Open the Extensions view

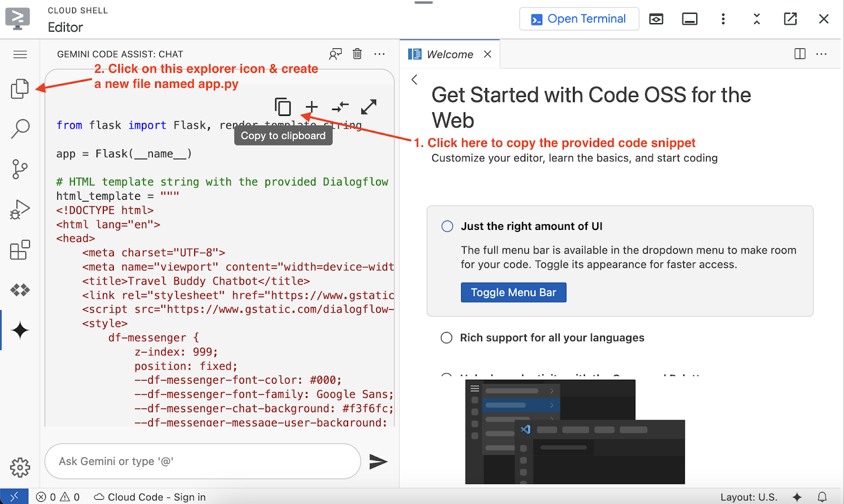(20, 250)
